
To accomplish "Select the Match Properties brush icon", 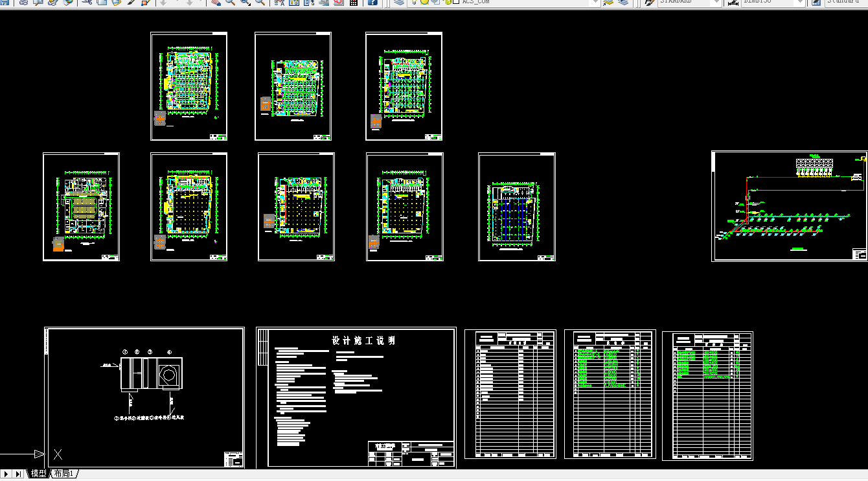I will click(x=131, y=2).
